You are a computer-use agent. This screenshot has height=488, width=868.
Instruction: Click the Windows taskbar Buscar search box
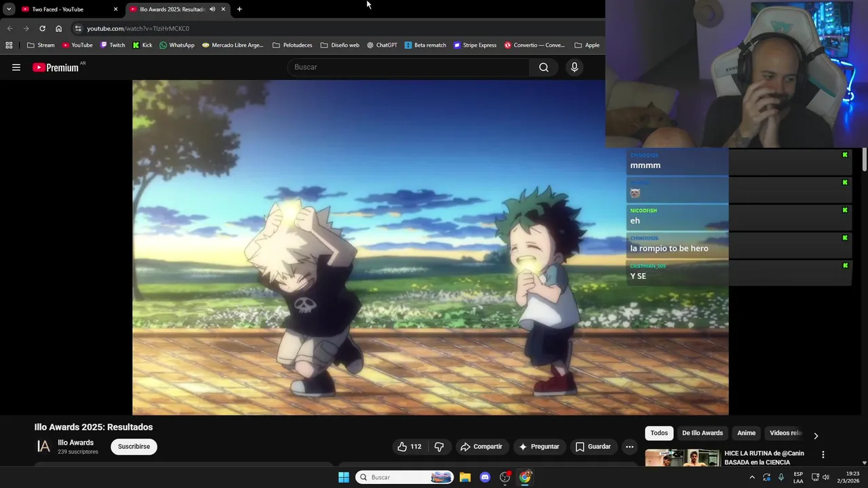click(404, 477)
